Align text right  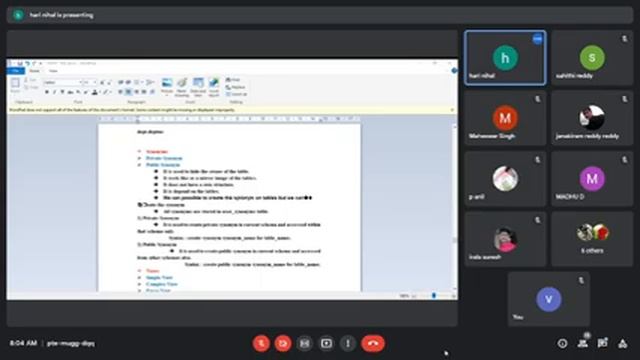136,92
